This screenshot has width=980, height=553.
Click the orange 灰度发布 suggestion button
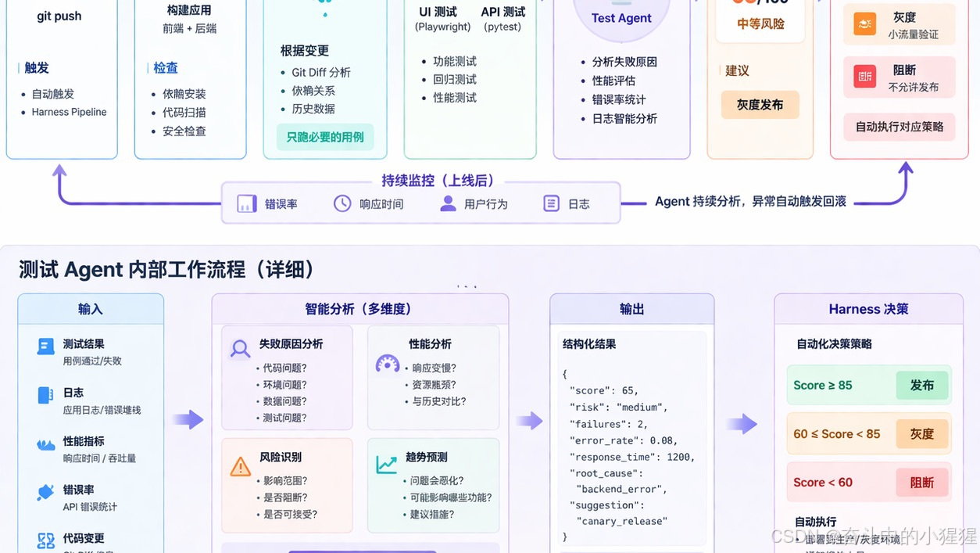(x=760, y=105)
